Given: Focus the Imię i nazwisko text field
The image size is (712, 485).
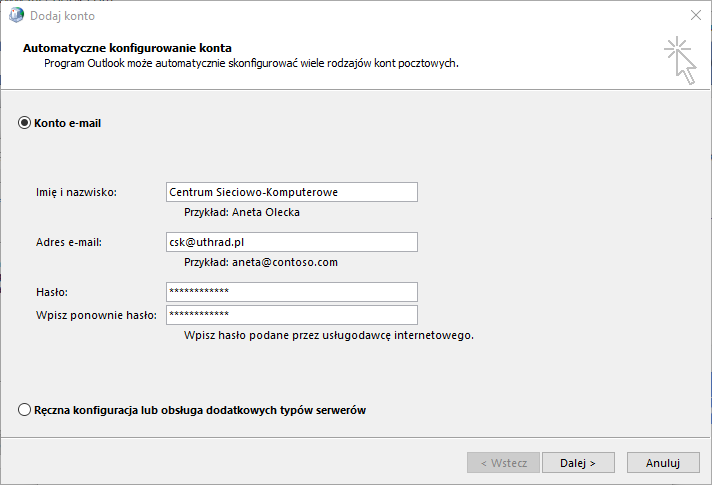Looking at the screenshot, I should click(x=292, y=192).
